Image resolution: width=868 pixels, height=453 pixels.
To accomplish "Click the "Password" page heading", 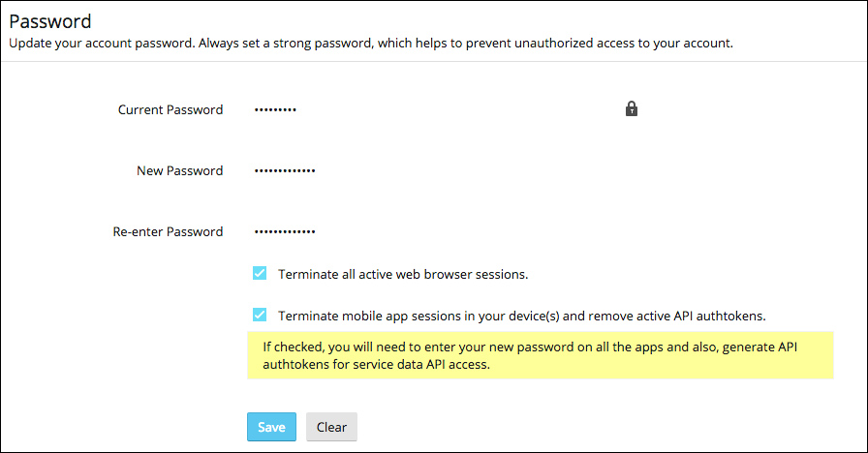I will (50, 20).
